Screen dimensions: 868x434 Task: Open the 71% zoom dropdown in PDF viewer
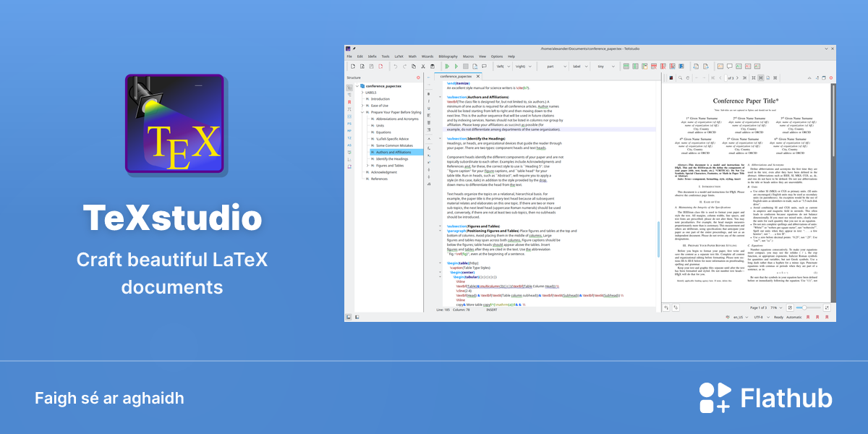tap(777, 307)
